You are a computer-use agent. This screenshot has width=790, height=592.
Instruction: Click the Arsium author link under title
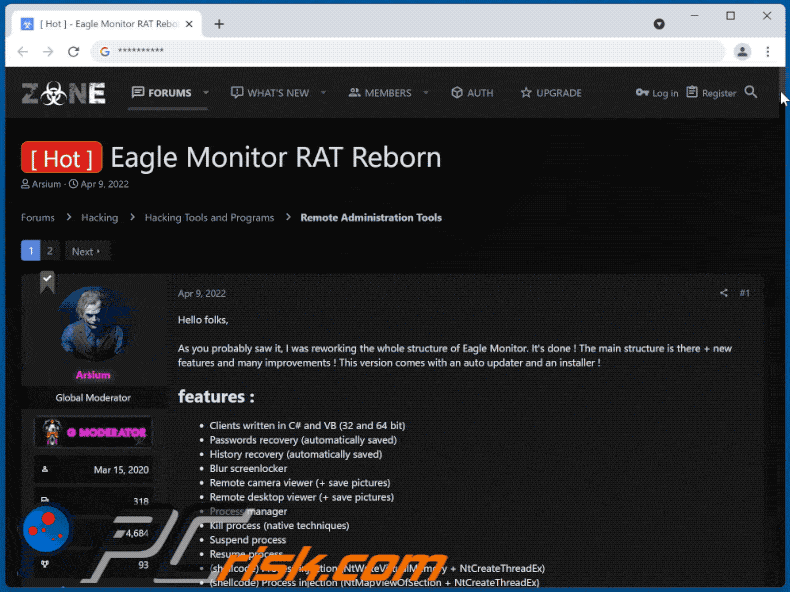coord(46,184)
